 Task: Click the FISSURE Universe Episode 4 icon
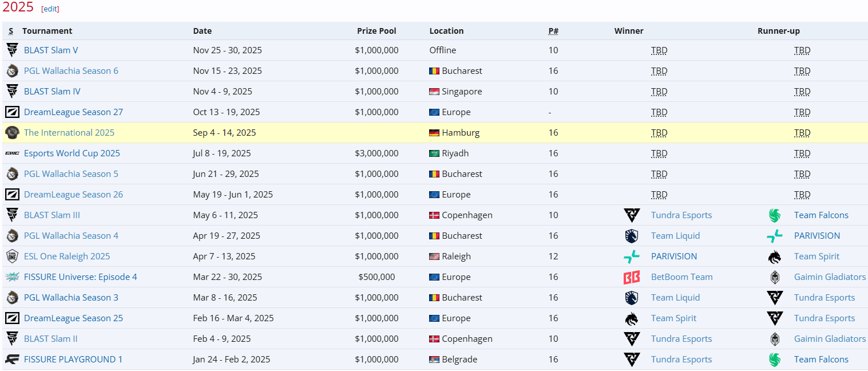[12, 277]
